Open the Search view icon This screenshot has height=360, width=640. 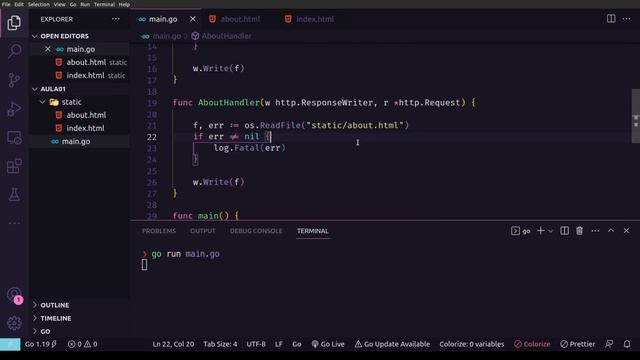pos(14,51)
